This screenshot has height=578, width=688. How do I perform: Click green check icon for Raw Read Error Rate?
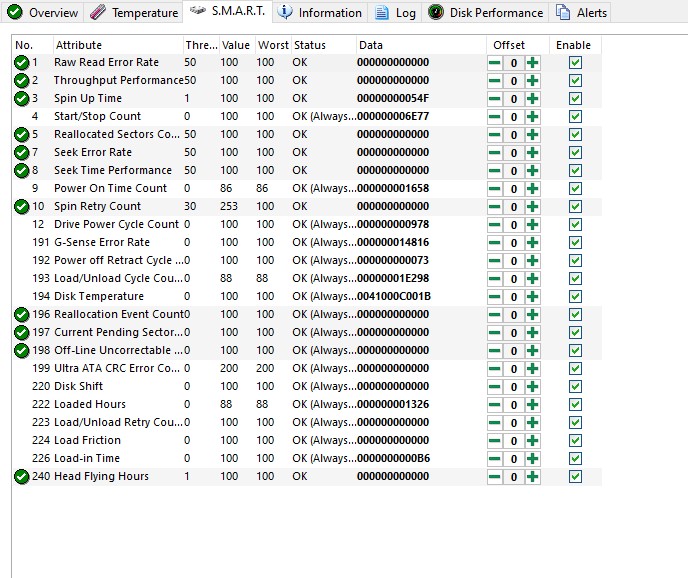22,63
